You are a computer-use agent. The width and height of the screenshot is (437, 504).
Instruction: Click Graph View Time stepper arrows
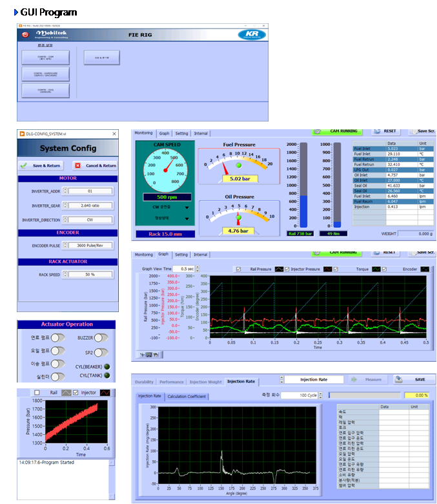tap(198, 269)
